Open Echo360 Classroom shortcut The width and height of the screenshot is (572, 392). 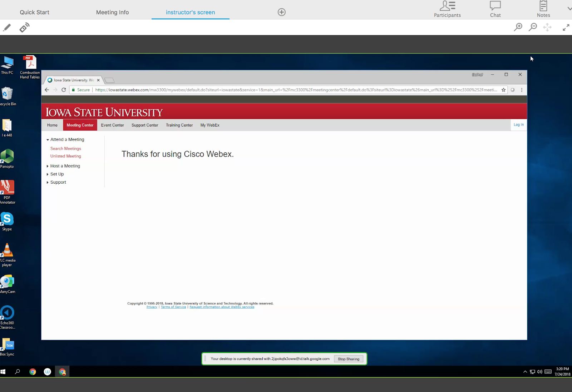click(x=7, y=317)
